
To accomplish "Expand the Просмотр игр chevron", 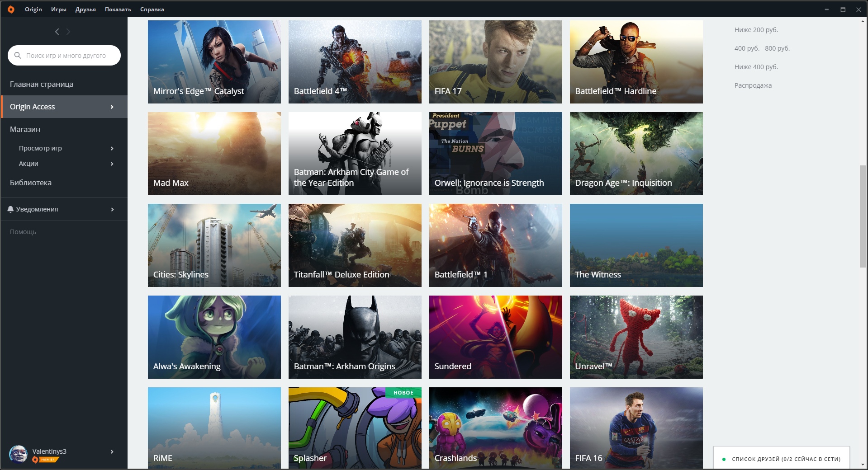I will click(x=112, y=148).
